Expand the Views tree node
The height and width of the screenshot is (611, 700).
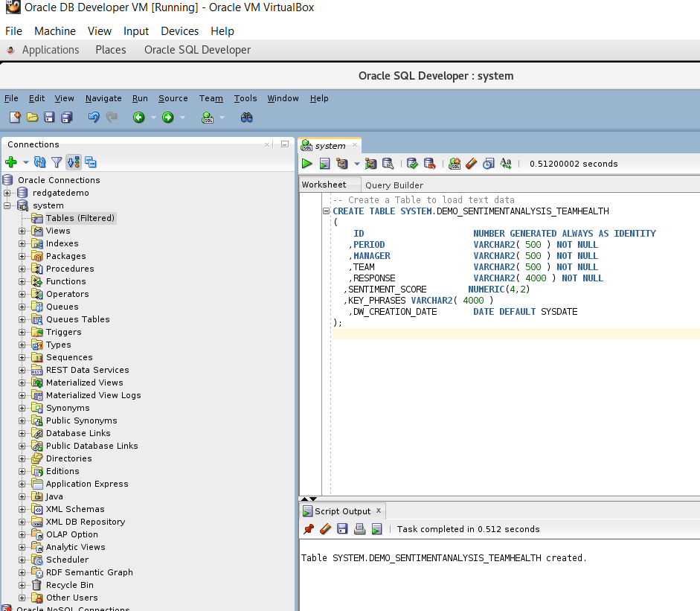(x=22, y=231)
